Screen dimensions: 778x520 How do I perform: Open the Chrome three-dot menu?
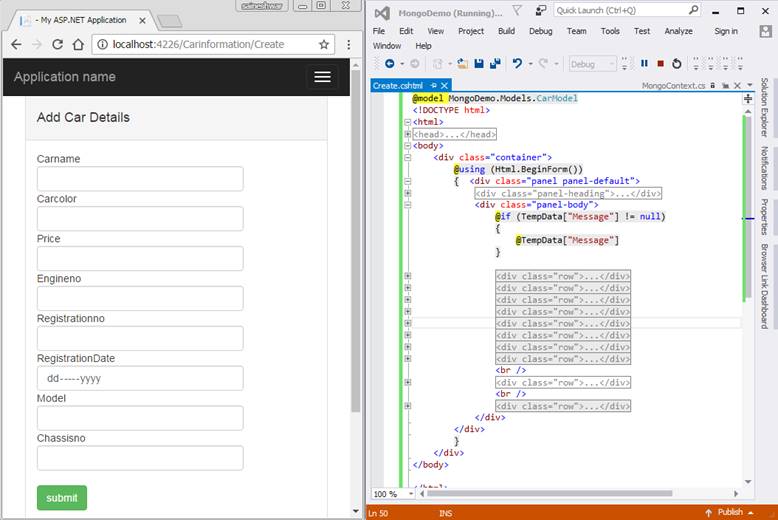tap(348, 44)
